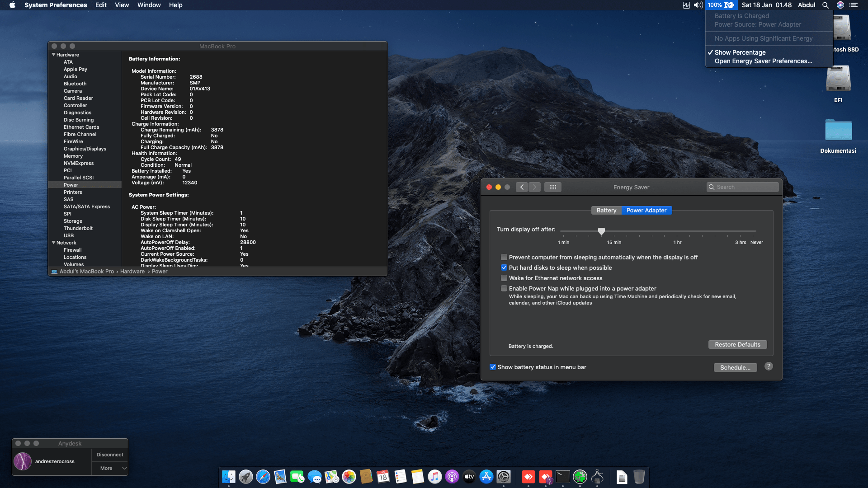Focus the Energy Saver search field
868x488 pixels.
(x=742, y=187)
